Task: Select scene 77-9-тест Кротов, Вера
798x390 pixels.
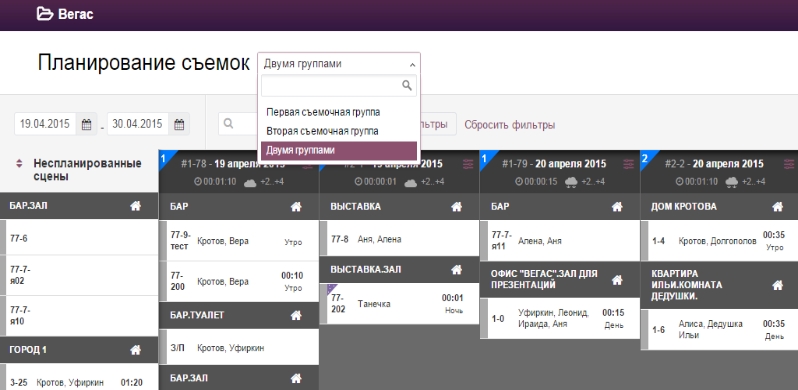Action: 239,241
